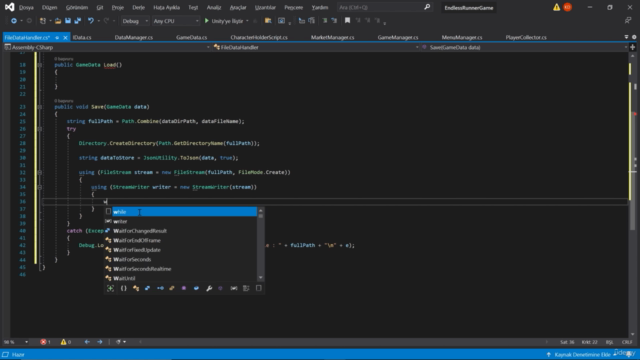Open the Düzen menu
Image resolution: width=640 pixels, height=360 pixels.
49,7
